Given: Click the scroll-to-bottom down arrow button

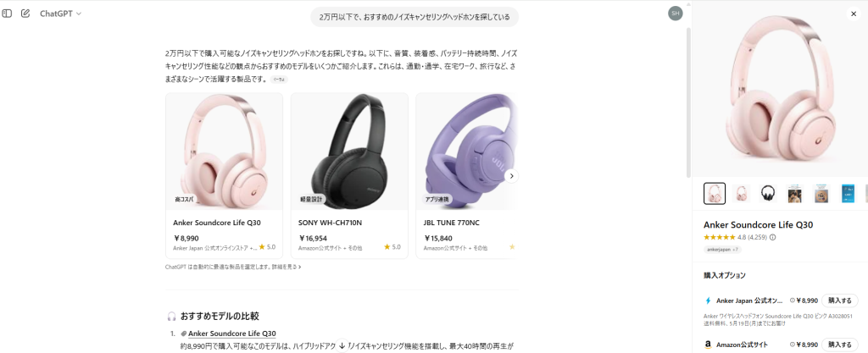Looking at the screenshot, I should coord(342,346).
